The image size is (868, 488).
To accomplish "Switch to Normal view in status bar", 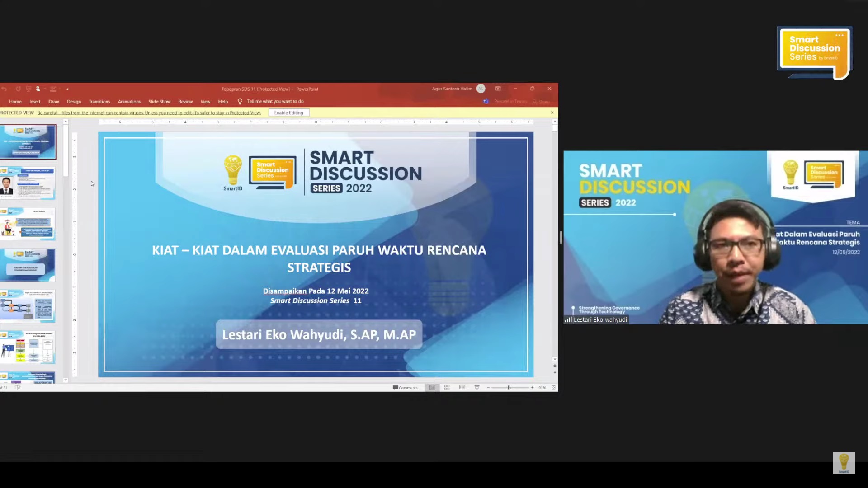I will pyautogui.click(x=432, y=388).
